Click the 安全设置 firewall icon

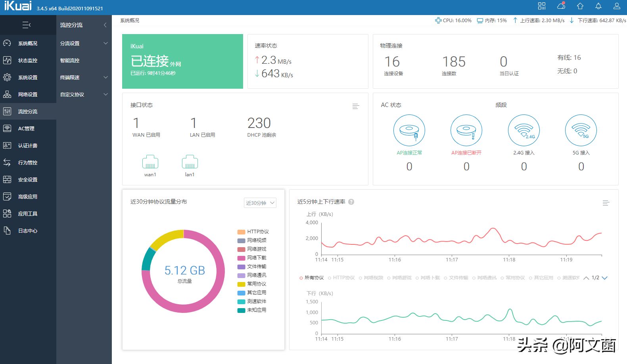(x=7, y=179)
